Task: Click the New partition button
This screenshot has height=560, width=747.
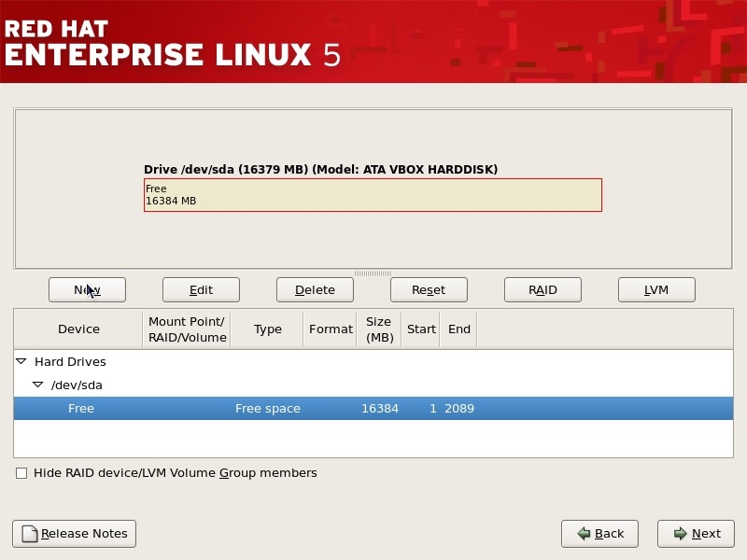Action: pyautogui.click(x=87, y=289)
